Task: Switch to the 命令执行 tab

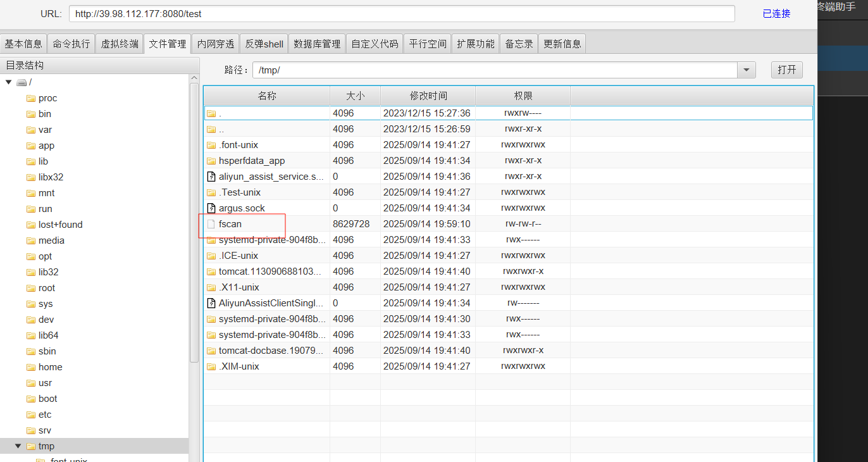Action: pos(71,44)
